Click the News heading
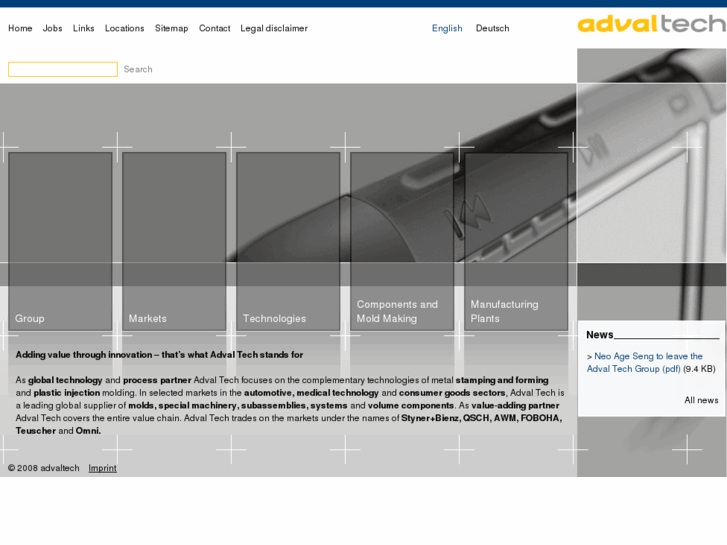727x545 pixels. pyautogui.click(x=599, y=334)
